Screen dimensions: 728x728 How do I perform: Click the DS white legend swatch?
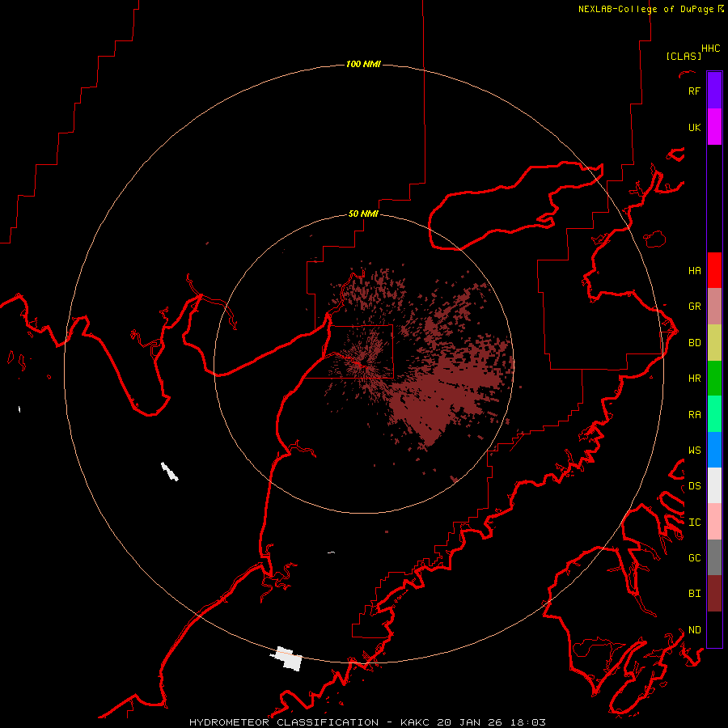tap(714, 485)
